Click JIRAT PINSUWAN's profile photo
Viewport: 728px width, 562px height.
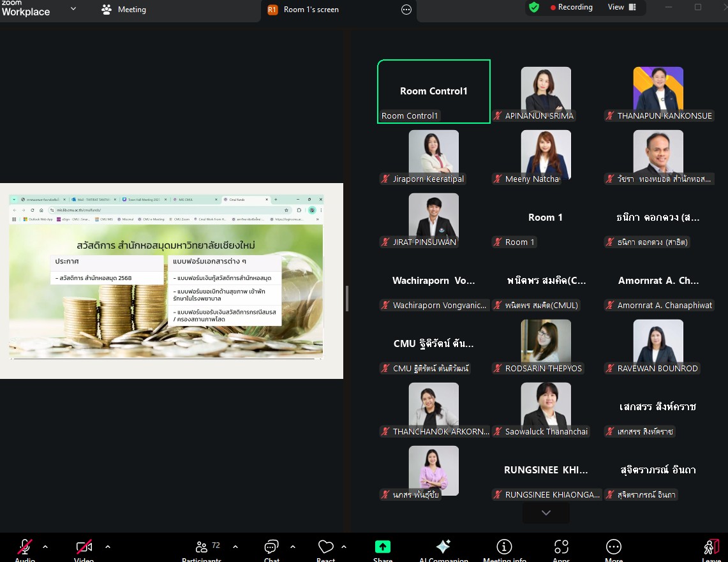[434, 216]
